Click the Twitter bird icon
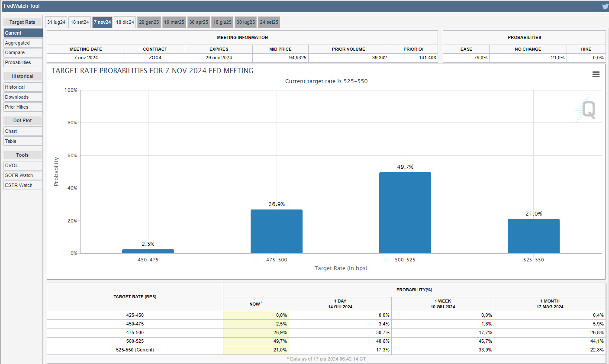The width and height of the screenshot is (609, 364). point(605,6)
